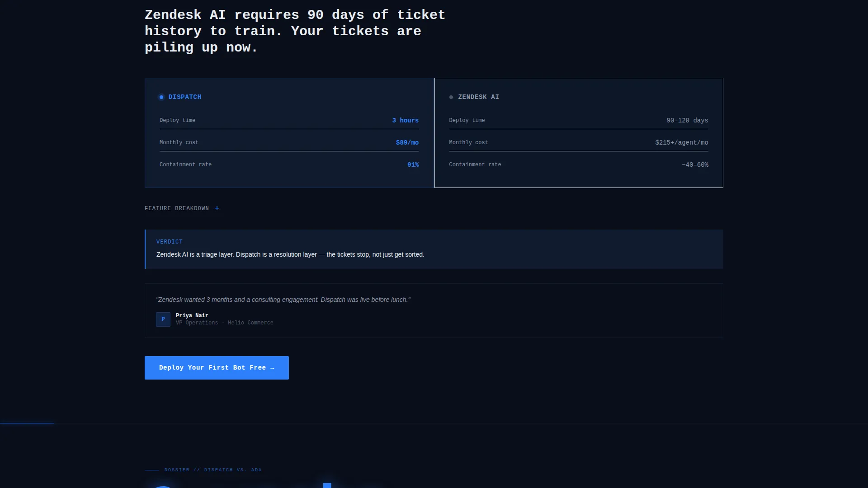Click the 90–120 days deploy time value
This screenshot has height=488, width=868.
(x=688, y=121)
